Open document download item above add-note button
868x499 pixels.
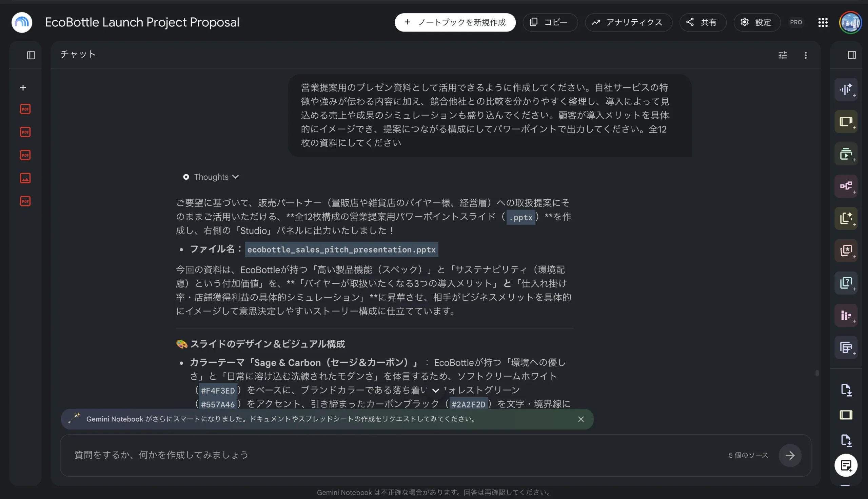846,440
